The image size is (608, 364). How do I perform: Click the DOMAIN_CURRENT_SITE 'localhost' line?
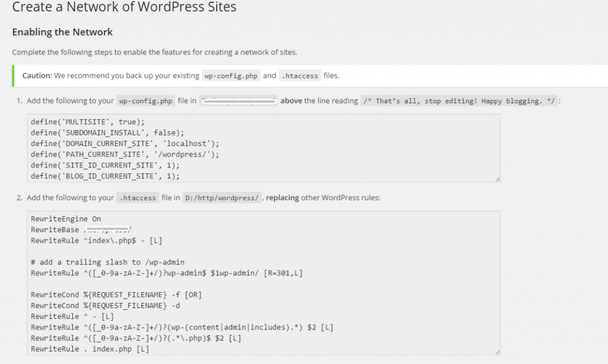point(125,143)
